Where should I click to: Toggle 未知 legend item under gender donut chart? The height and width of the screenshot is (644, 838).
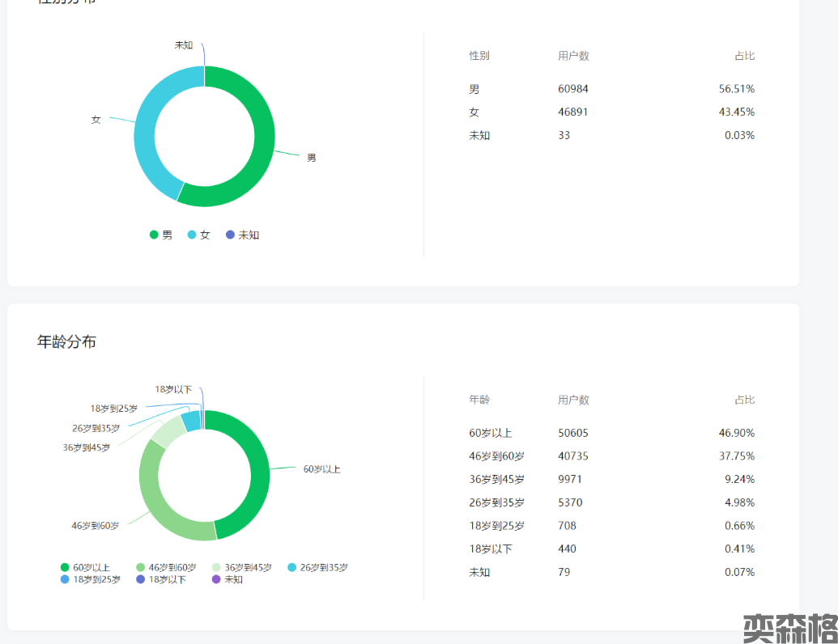point(243,235)
